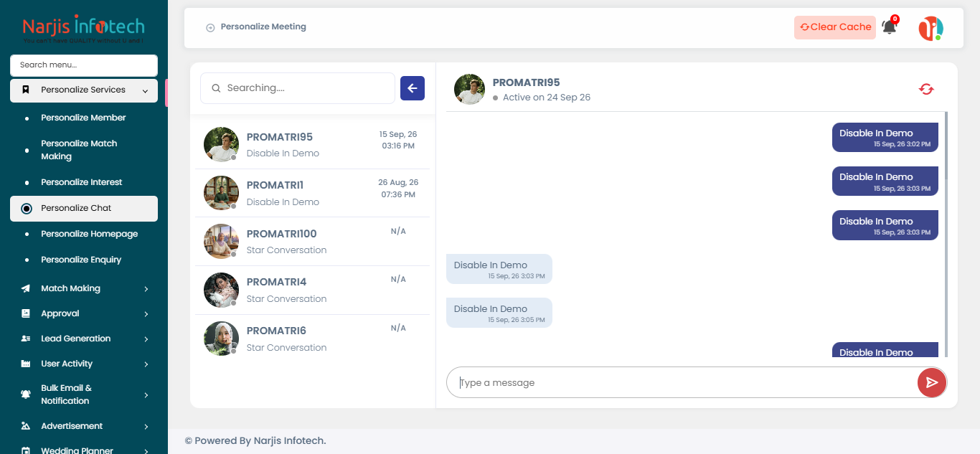Screen dimensions: 980x454
Task: Click the Narjis Infotech logo
Action: (83, 29)
